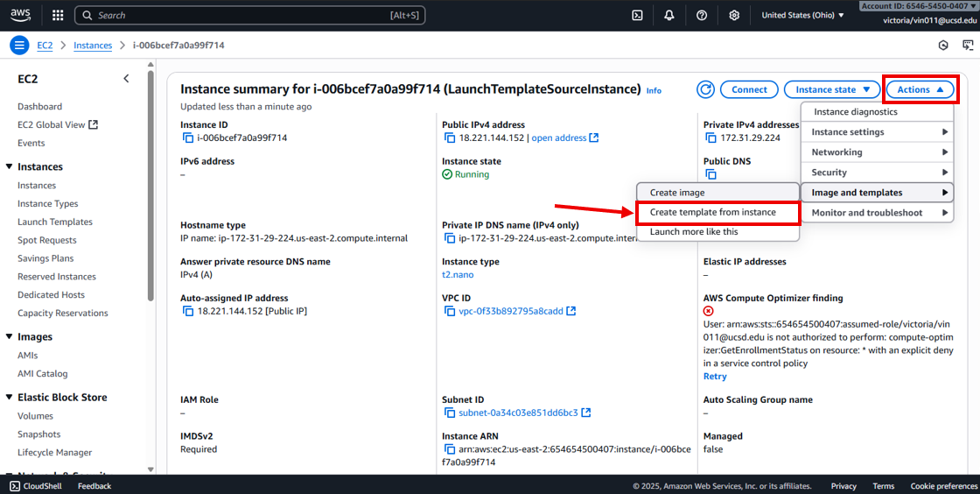Choose Create template from instance
This screenshot has width=980, height=494.
coord(717,212)
